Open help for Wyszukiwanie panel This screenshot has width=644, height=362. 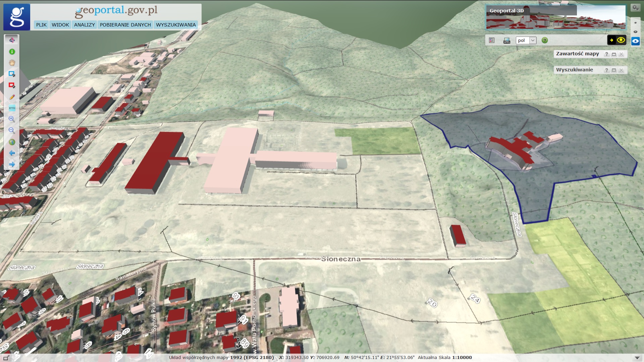click(606, 70)
